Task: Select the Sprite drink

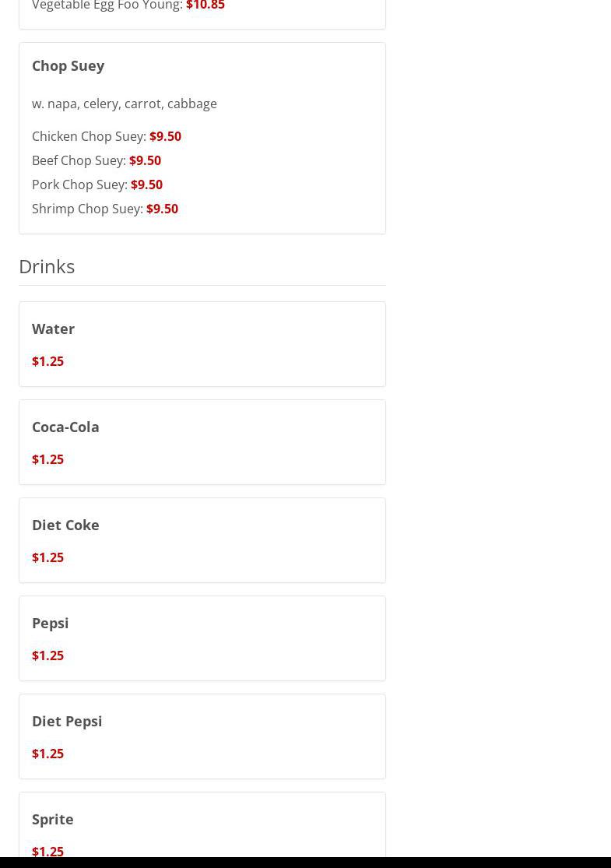Action: pos(52,819)
